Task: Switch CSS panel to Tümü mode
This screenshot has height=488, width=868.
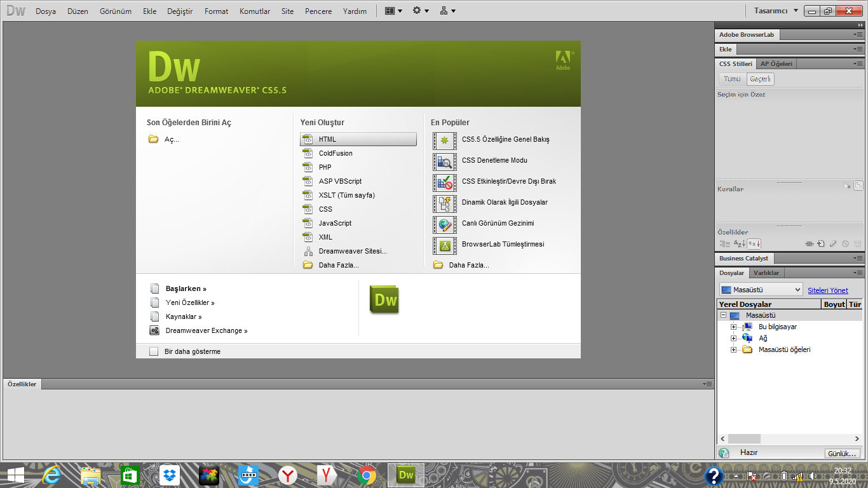Action: tap(732, 79)
